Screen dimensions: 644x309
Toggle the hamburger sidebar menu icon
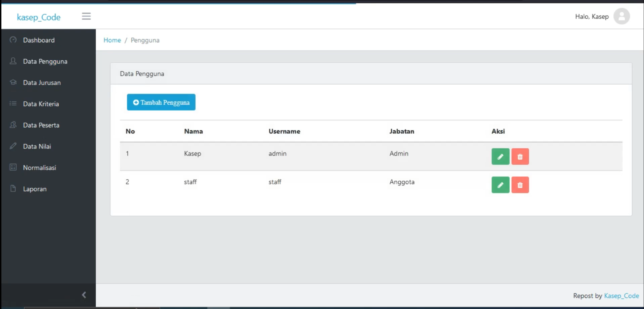(x=86, y=16)
